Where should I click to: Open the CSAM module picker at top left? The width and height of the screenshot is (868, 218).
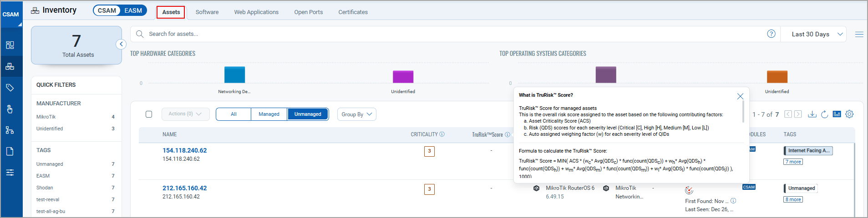tap(11, 15)
